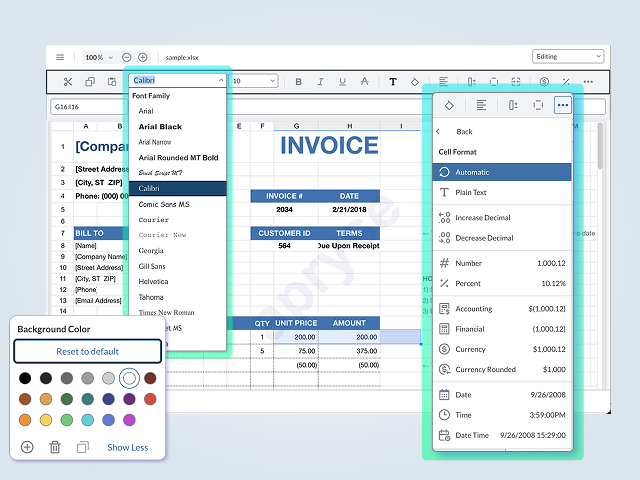
Task: Click the copy color icon in picker
Action: [82, 447]
